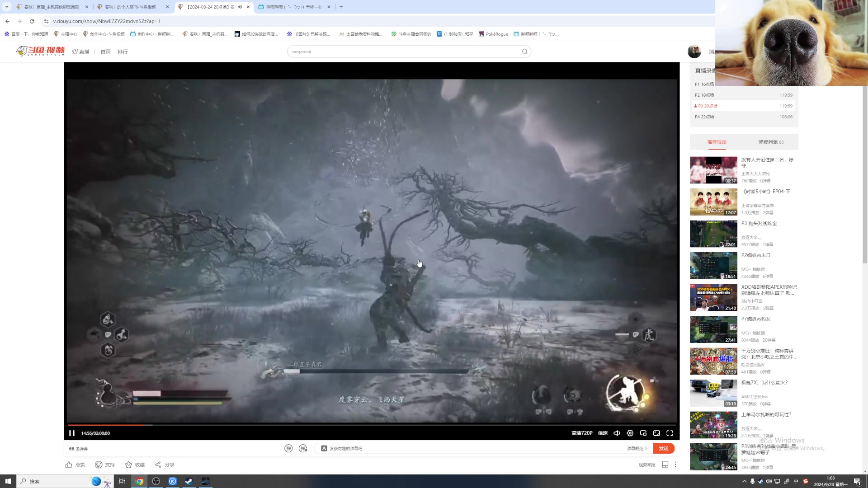Click the search magnifier icon

point(525,52)
